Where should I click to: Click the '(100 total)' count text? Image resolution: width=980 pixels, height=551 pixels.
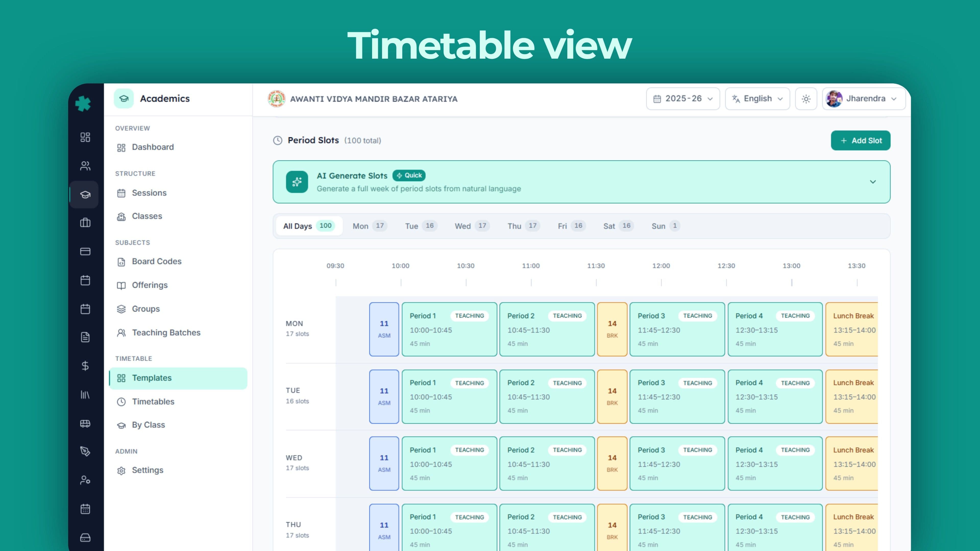363,141
